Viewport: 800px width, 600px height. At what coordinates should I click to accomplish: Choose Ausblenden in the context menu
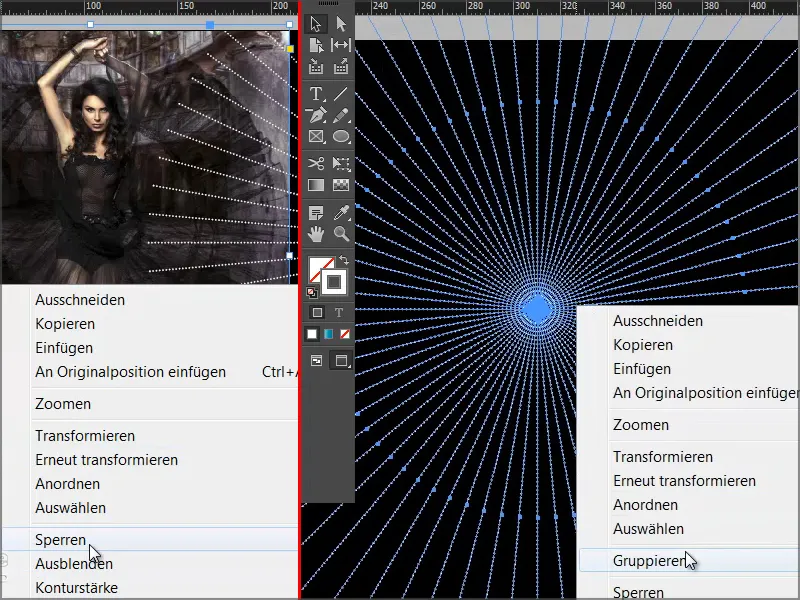pos(74,564)
